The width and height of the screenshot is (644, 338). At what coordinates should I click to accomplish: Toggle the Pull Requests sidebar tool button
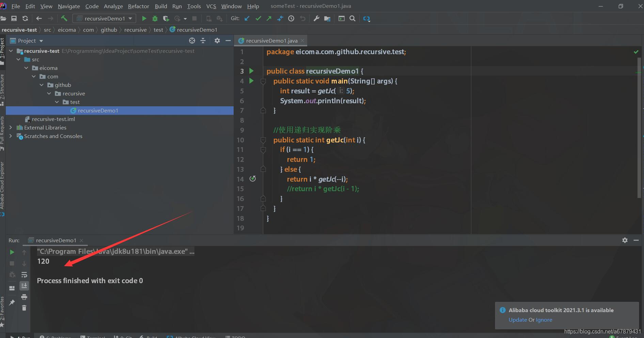point(2,133)
